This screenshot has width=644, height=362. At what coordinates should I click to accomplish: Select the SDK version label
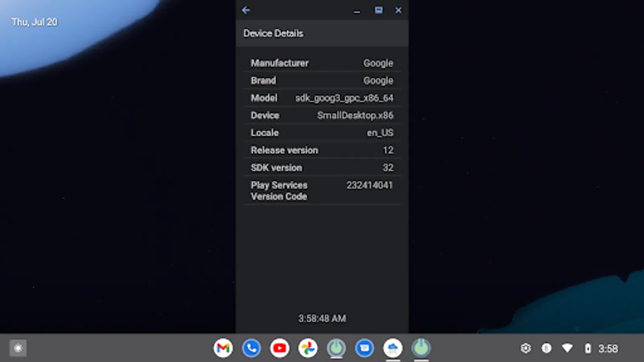(x=277, y=168)
